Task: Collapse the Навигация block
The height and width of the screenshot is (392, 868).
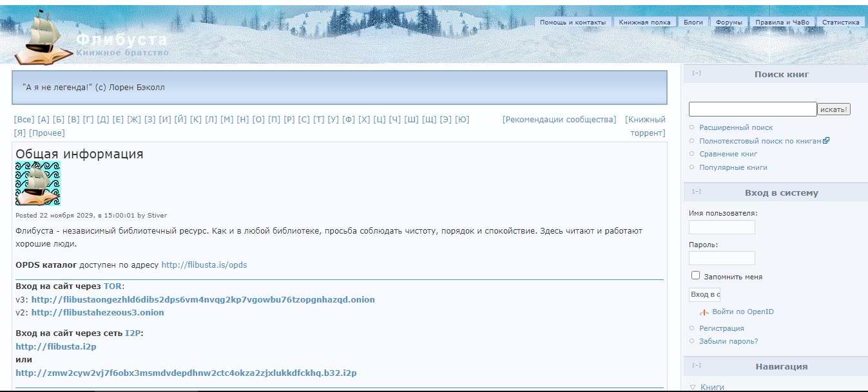Action: point(697,365)
